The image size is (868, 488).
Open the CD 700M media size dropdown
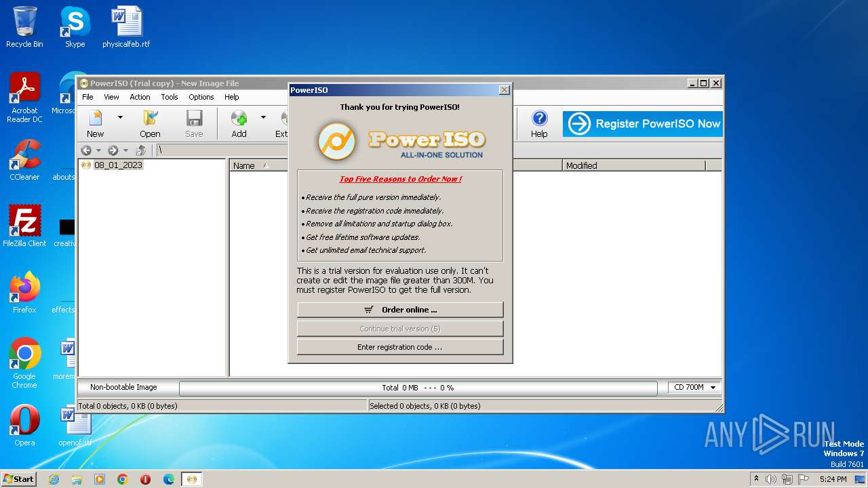pyautogui.click(x=694, y=387)
